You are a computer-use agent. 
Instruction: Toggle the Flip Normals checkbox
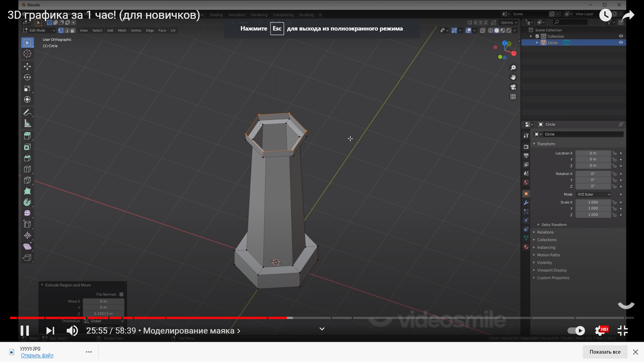121,294
